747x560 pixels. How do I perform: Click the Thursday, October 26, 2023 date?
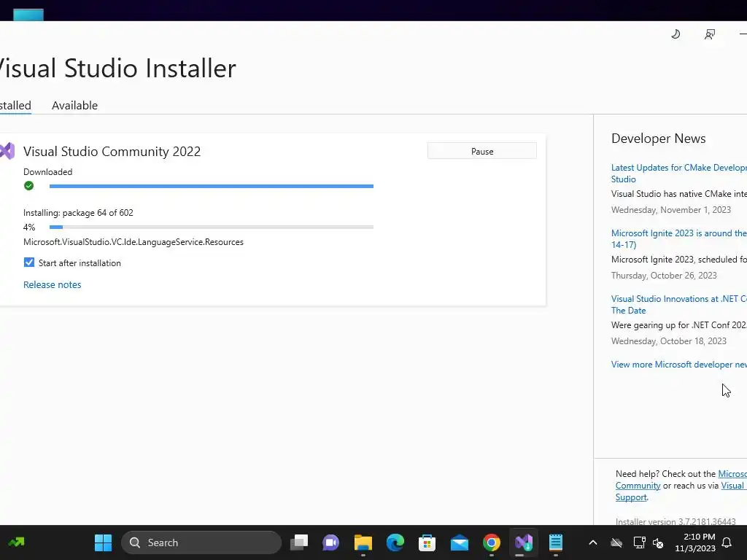[664, 275]
